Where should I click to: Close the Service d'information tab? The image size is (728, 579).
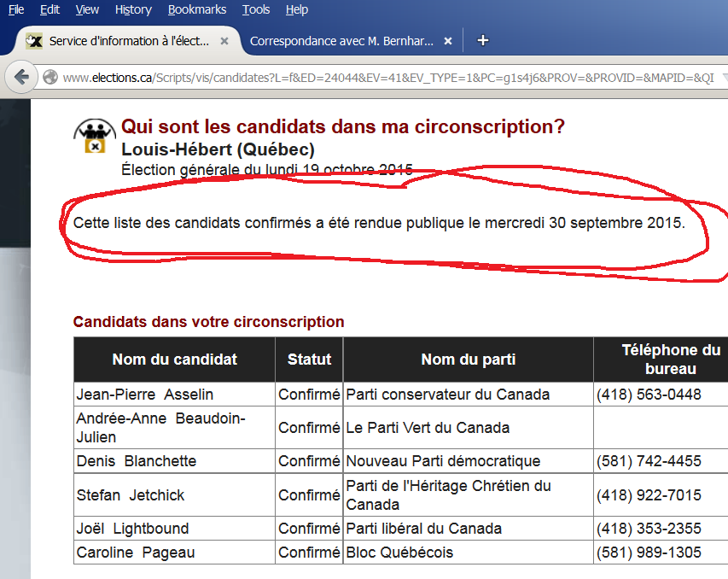click(224, 40)
